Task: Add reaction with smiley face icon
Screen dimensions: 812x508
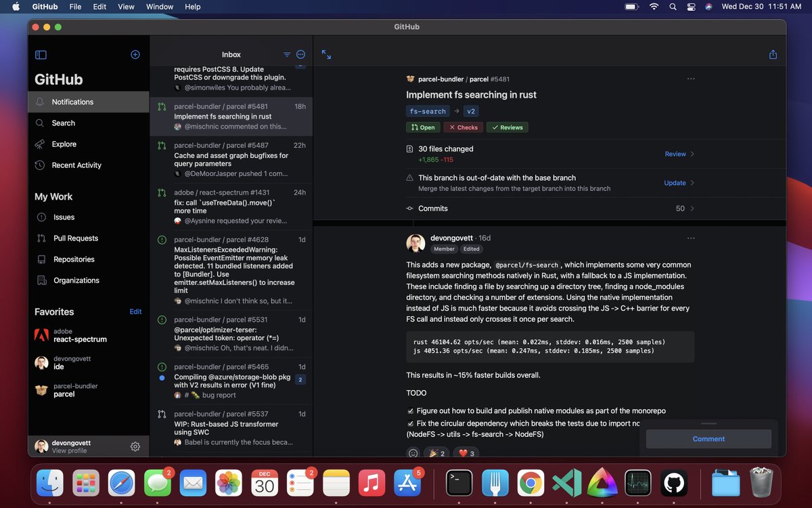Action: 413,453
